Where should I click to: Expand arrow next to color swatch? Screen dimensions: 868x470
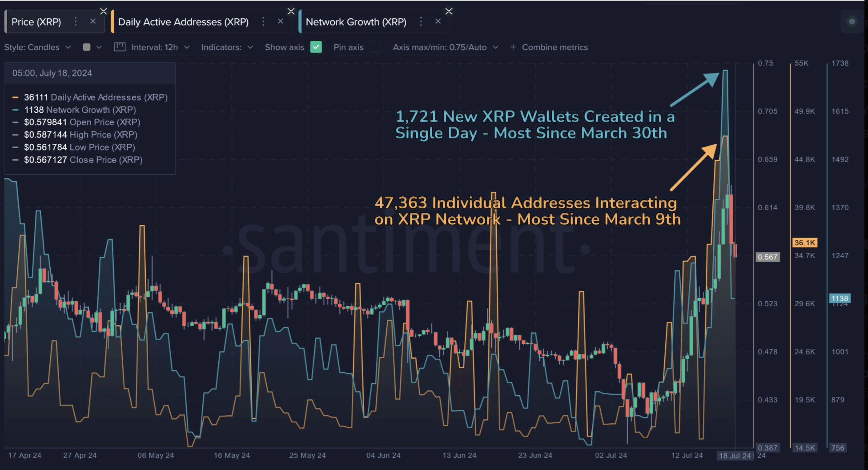point(99,47)
